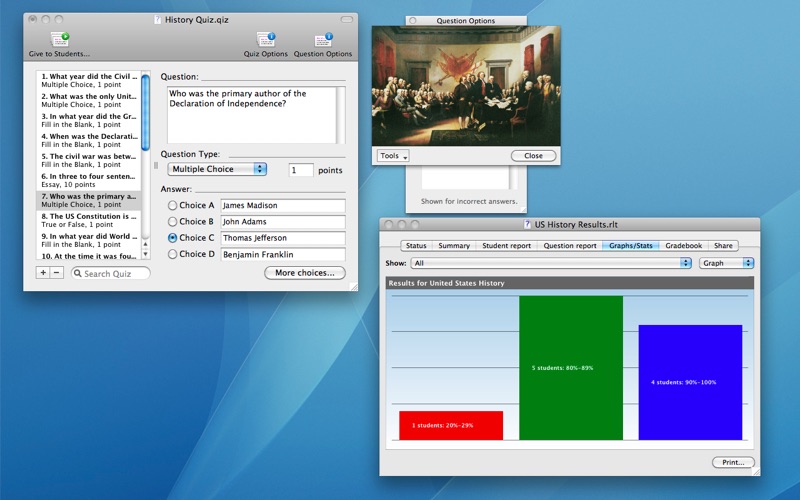
Task: Click the John Adams answer field
Action: [x=283, y=221]
